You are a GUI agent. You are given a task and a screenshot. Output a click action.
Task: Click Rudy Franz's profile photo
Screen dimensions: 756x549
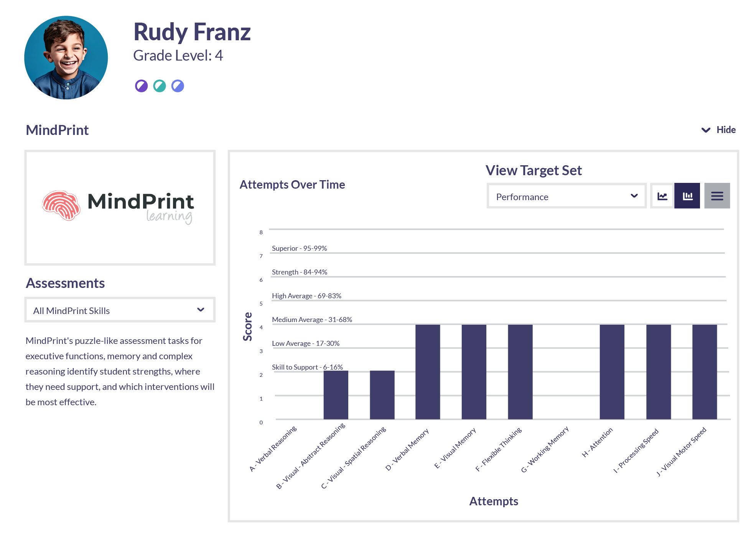[x=66, y=58]
